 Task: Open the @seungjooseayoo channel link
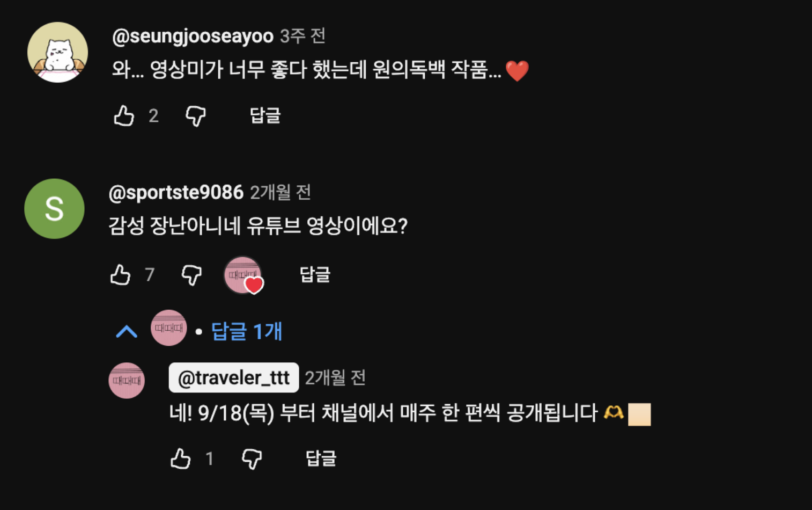click(193, 36)
